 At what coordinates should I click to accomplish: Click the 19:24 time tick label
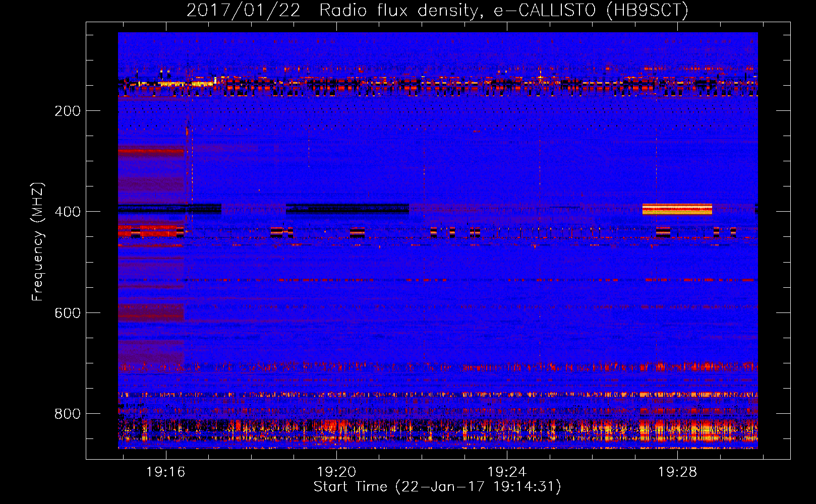pyautogui.click(x=507, y=472)
